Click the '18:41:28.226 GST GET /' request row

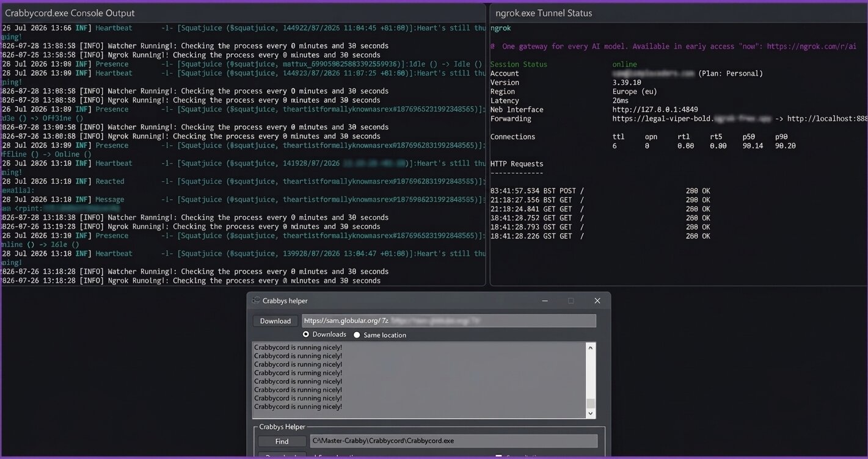600,236
